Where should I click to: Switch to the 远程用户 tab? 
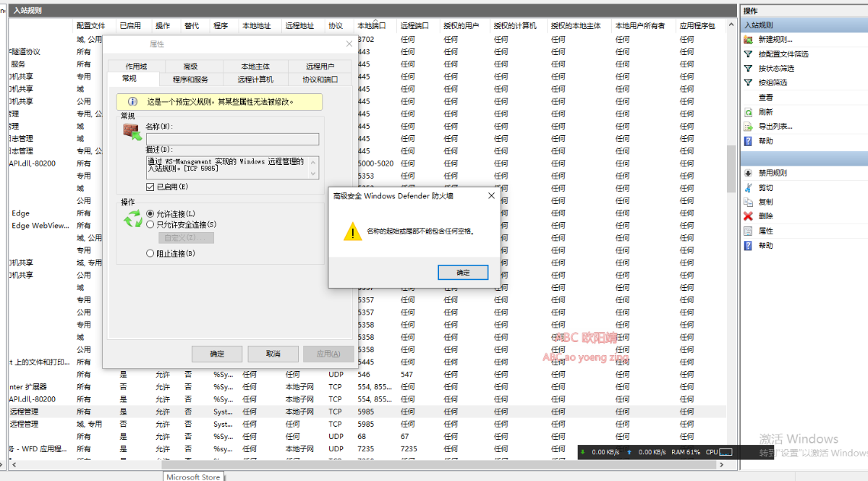tap(320, 66)
